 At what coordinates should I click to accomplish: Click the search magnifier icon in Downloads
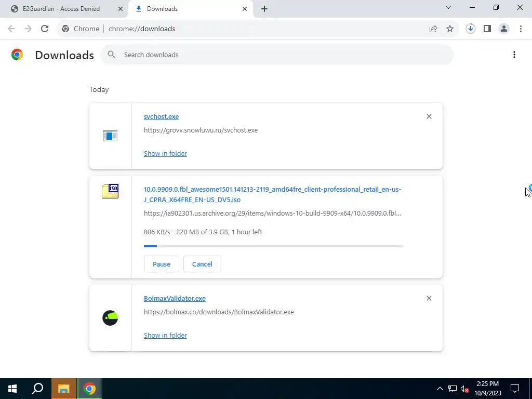[x=112, y=55]
